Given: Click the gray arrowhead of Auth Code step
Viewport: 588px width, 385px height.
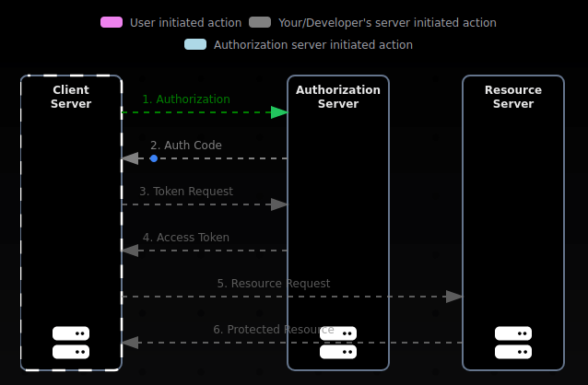Looking at the screenshot, I should [130, 158].
